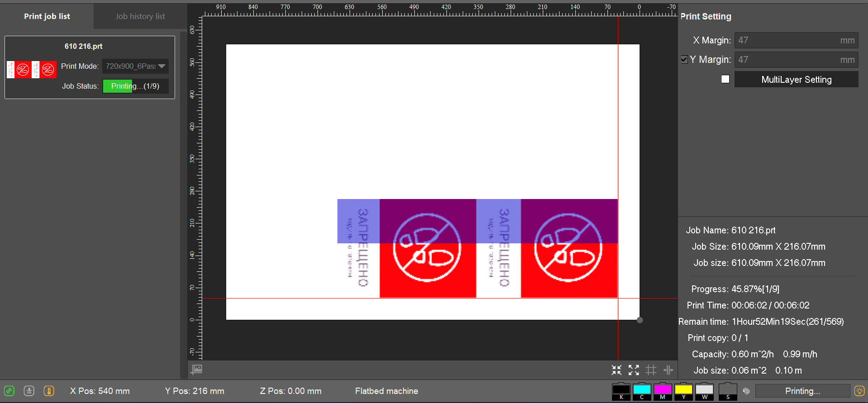Click the MultiLayer Setting button
868x403 pixels.
(796, 80)
